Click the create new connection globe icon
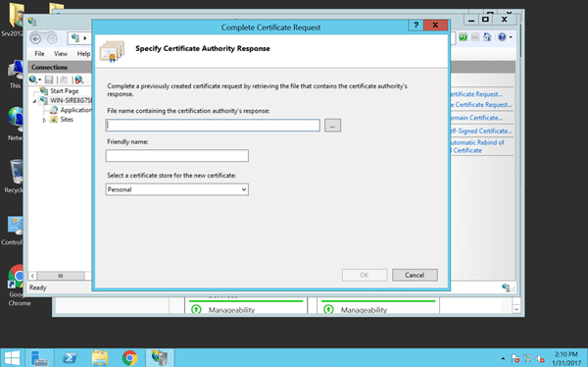Viewport: 588px width, 367px height. [33, 79]
